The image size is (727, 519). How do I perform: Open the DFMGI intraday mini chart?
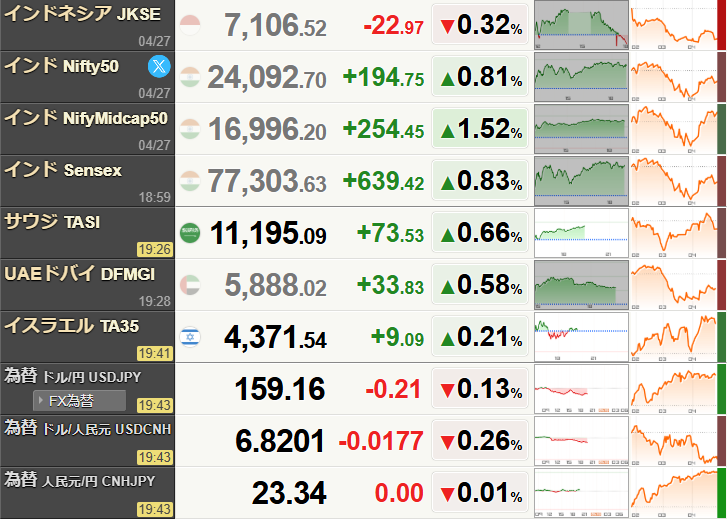(581, 285)
